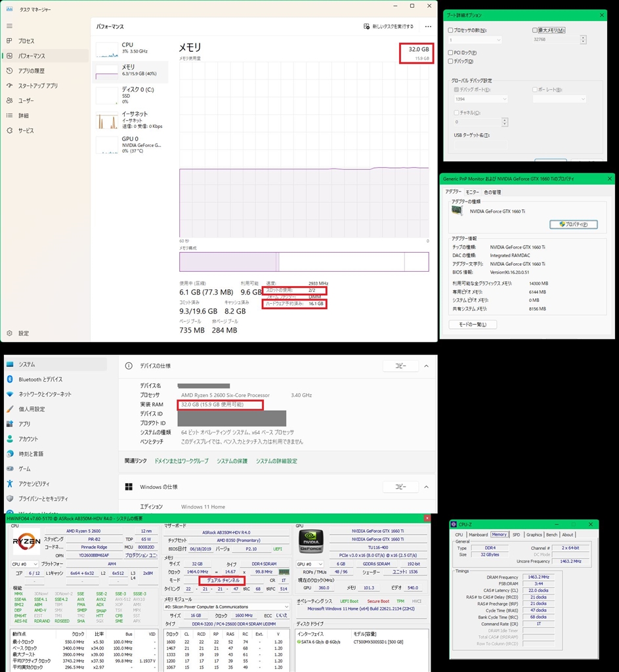This screenshot has height=672, width=619.
Task: Open システムの保護 link
Action: (232, 461)
